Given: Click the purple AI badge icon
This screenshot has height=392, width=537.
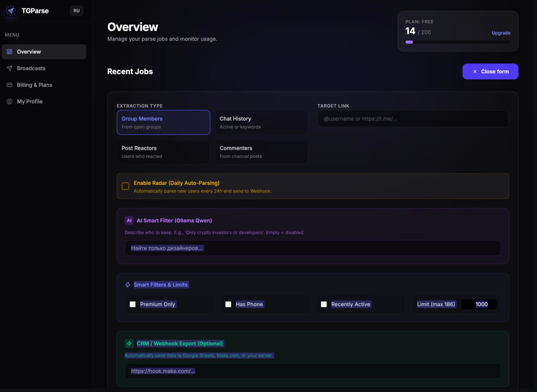Looking at the screenshot, I should pyautogui.click(x=129, y=221).
